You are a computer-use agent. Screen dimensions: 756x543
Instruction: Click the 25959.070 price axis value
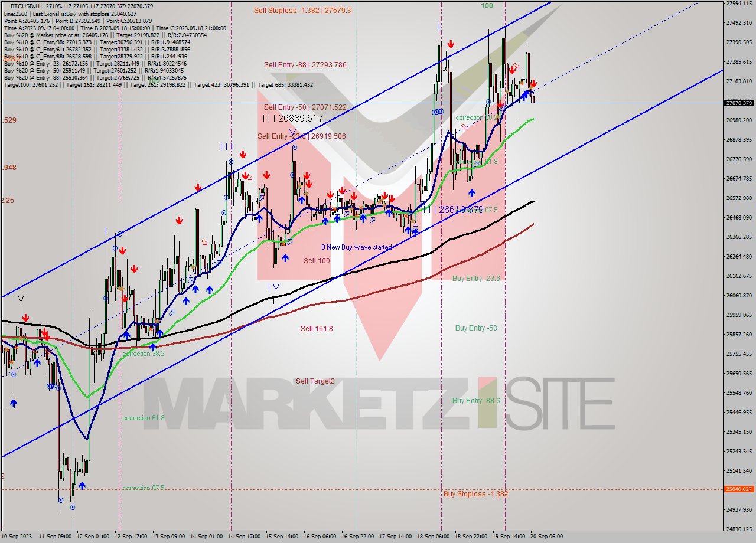pyautogui.click(x=739, y=315)
